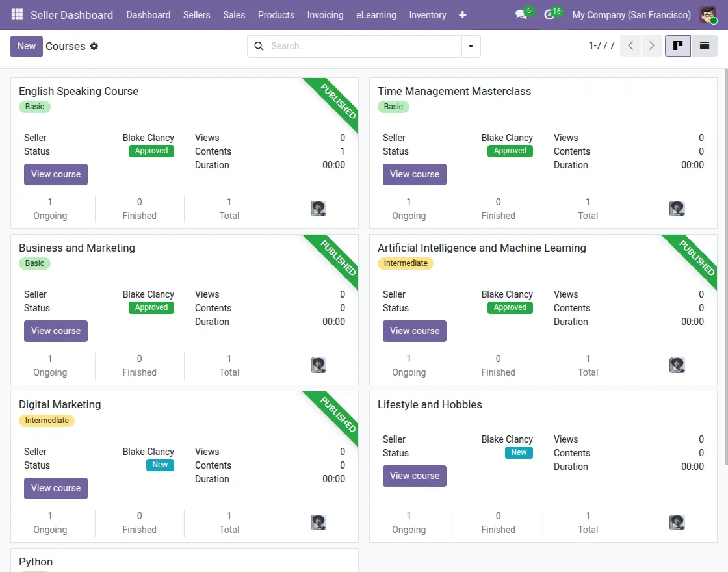The image size is (728, 572).
Task: Open Total count on Lifestyle and Hobbies
Action: tap(588, 523)
